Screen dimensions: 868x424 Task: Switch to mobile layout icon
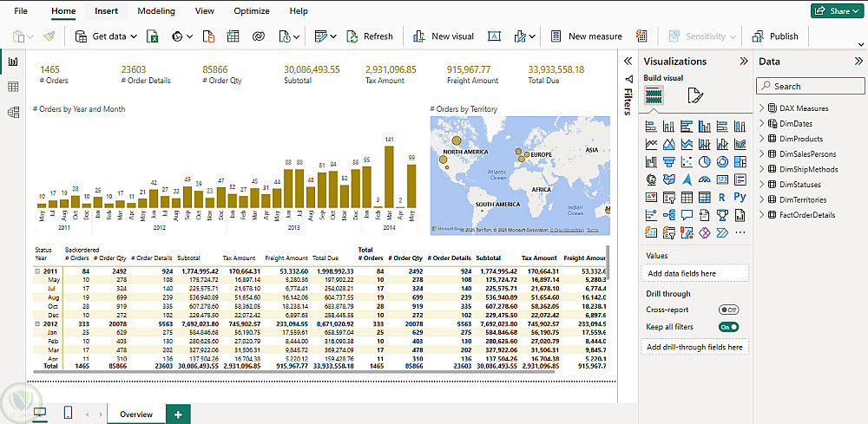[68, 414]
